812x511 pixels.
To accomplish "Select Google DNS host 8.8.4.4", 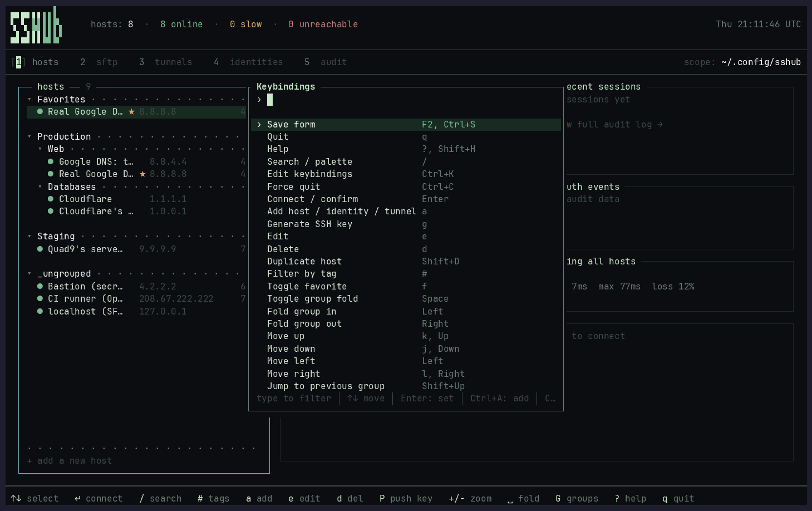I will pos(136,162).
